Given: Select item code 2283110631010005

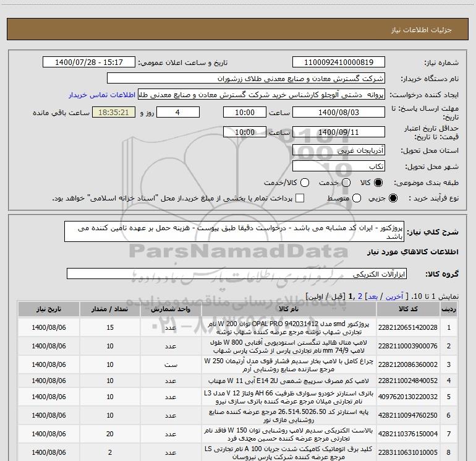Looking at the screenshot, I should click(408, 452).
